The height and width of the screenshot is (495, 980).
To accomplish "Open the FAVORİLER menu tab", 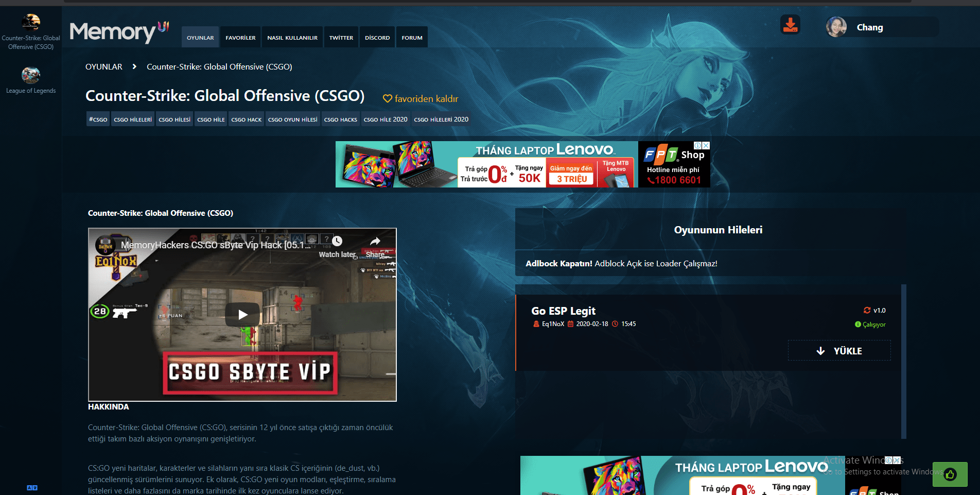I will click(x=240, y=37).
